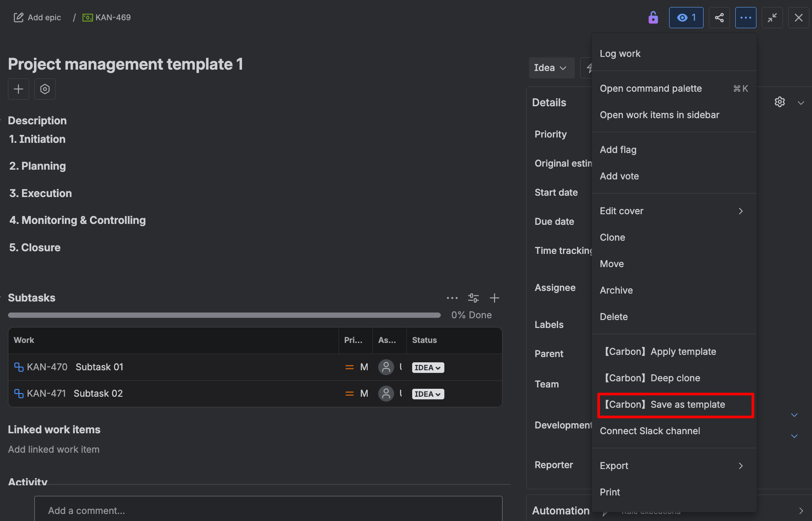The width and height of the screenshot is (812, 521).
Task: Click the subtasks progress bar
Action: pyautogui.click(x=224, y=315)
